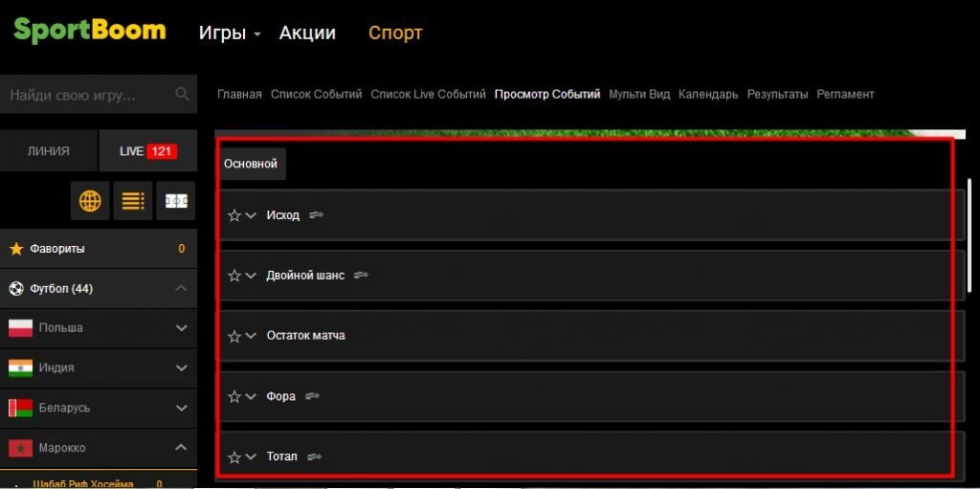Screen dimensions: 980x489
Task: Favorite the Фора market with star
Action: 234,396
